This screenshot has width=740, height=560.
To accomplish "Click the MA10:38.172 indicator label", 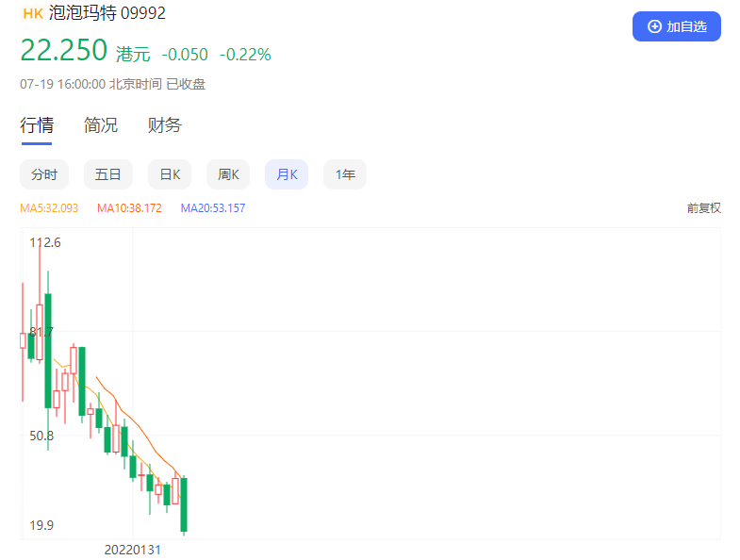I will 129,208.
